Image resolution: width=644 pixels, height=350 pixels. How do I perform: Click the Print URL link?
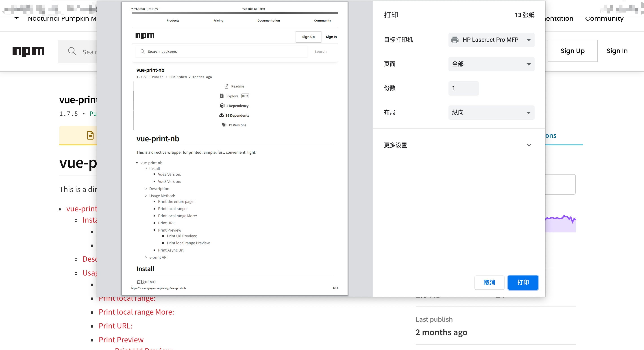click(x=115, y=326)
